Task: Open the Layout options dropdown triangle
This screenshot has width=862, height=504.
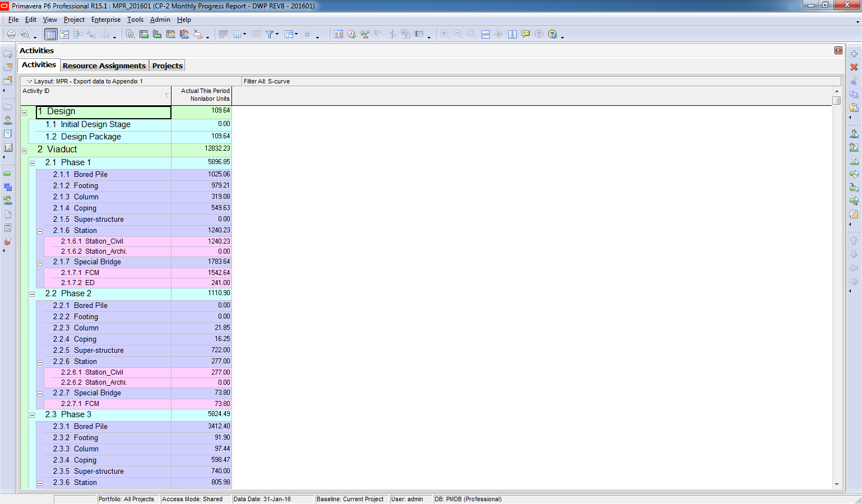Action: click(30, 81)
